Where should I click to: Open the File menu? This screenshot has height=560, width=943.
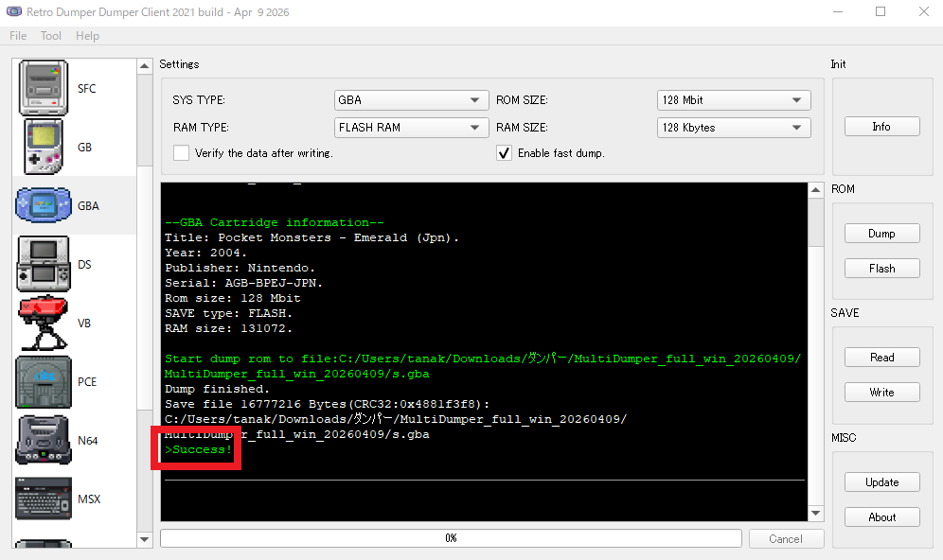pos(18,35)
